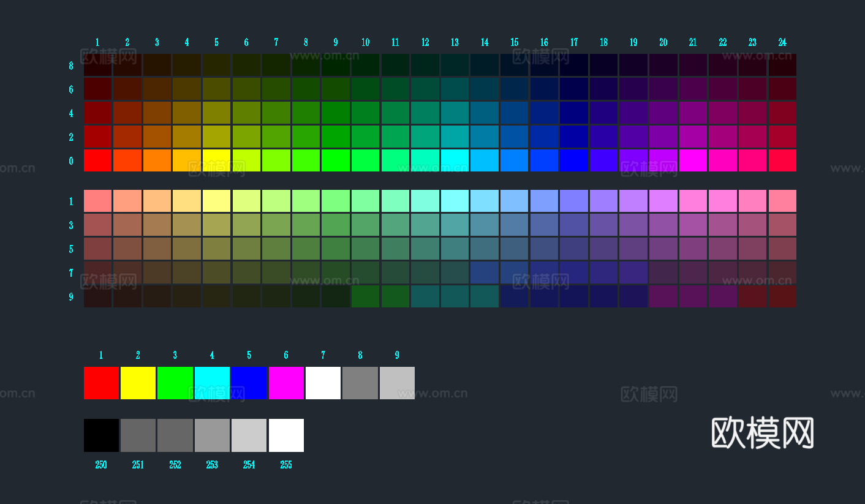Choose the pure red swatch at column 1, row 0
865x504 pixels.
(97, 160)
